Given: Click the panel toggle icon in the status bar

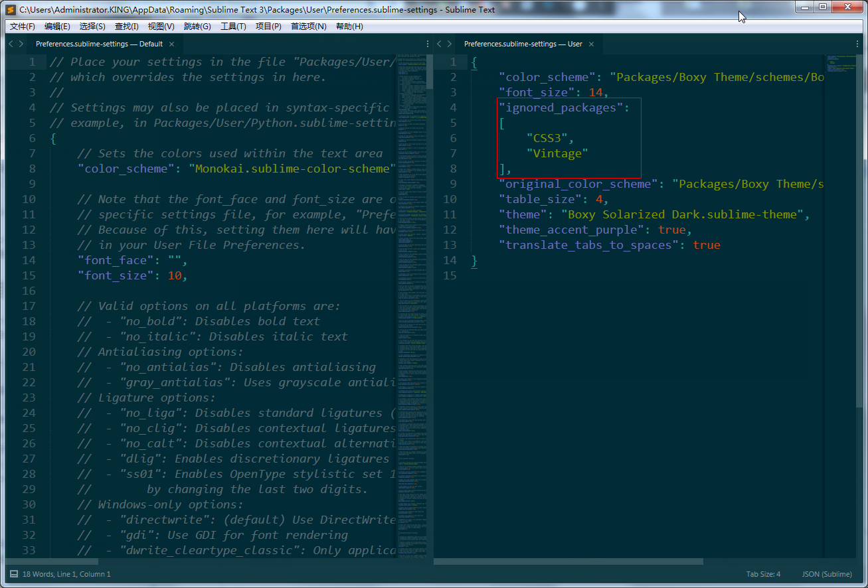Looking at the screenshot, I should point(15,573).
